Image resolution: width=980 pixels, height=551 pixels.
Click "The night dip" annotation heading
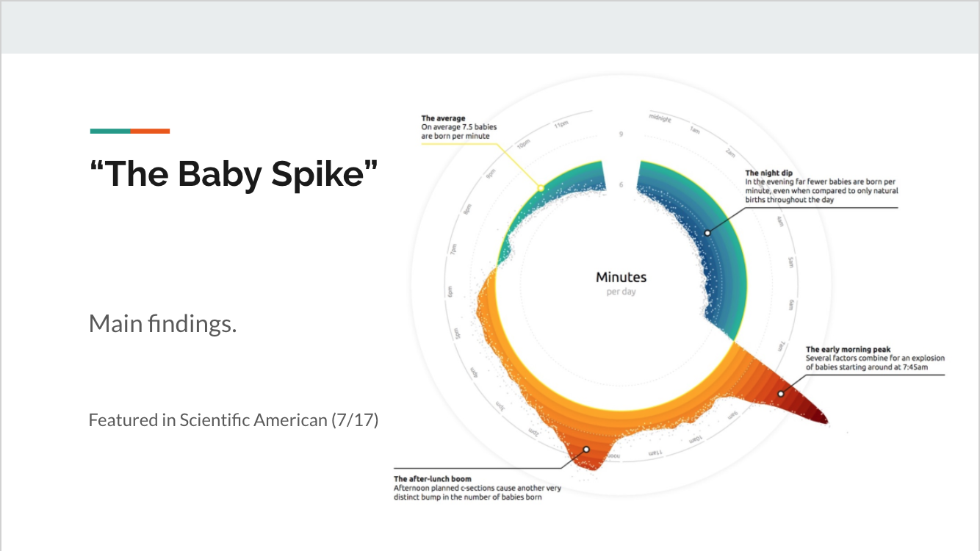pyautogui.click(x=768, y=173)
